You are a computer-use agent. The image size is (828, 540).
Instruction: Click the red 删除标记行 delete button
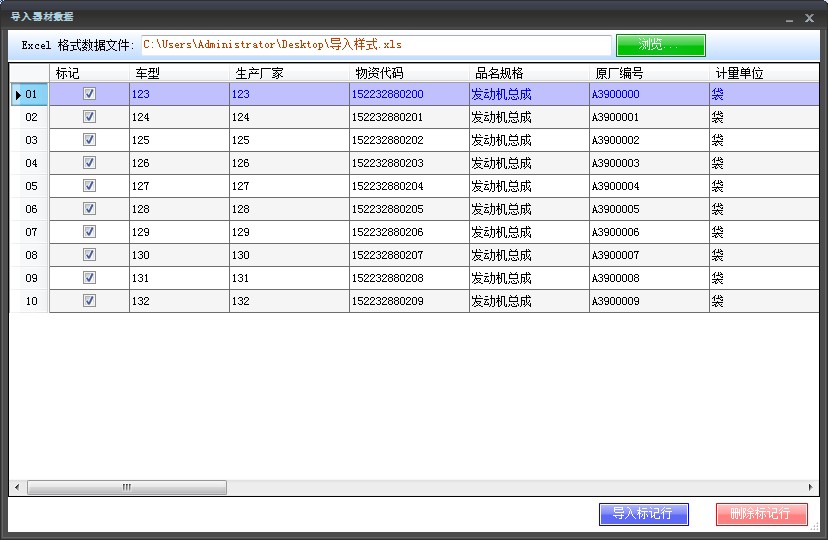(761, 513)
